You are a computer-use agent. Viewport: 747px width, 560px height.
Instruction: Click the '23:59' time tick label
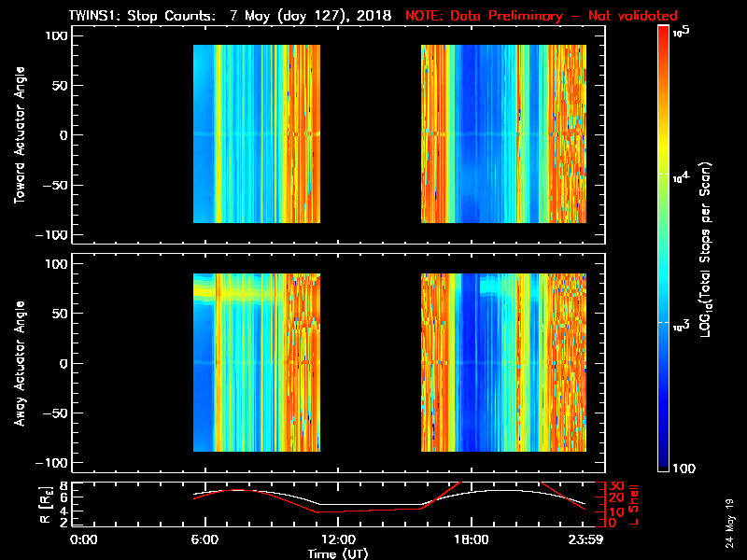(x=585, y=539)
